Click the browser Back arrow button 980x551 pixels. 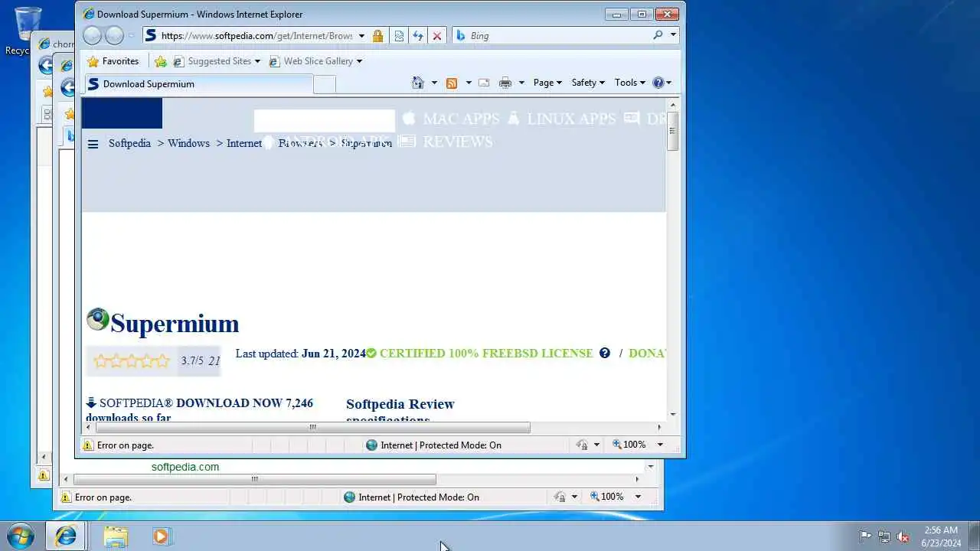92,35
